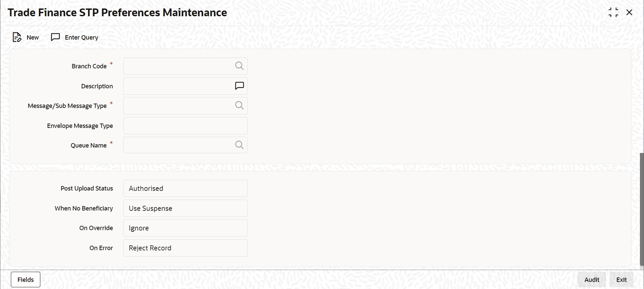The height and width of the screenshot is (289, 644).
Task: Click the minimize window corners icon
Action: coord(613,13)
